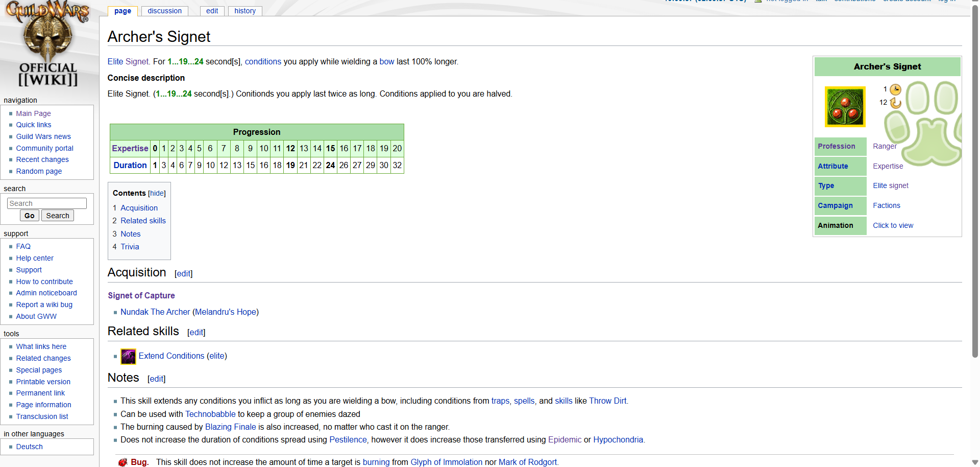The height and width of the screenshot is (467, 980).
Task: Open How to contribute
Action: tap(44, 282)
